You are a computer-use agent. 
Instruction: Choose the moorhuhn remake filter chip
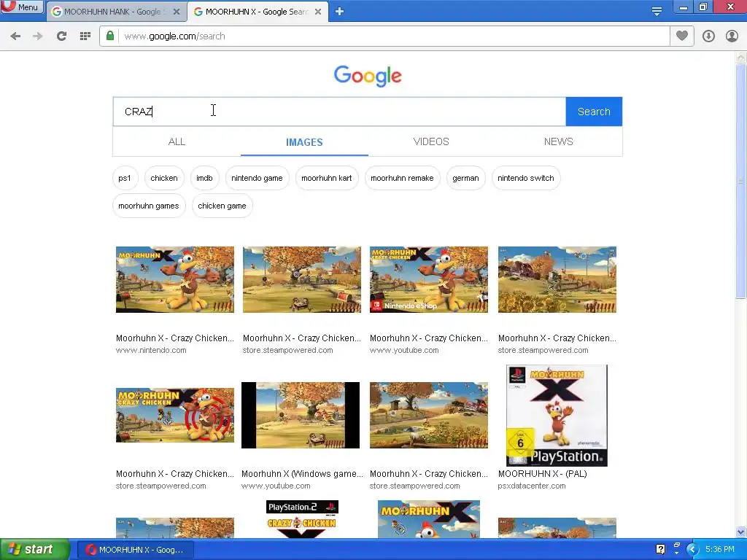[402, 178]
